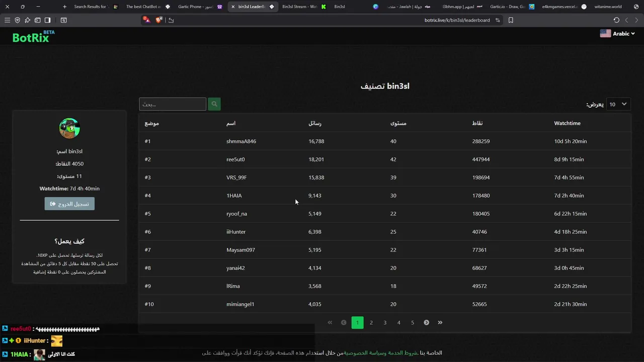Viewport: 644px width, 362px height.
Task: Sort by رسائل messages column header
Action: [315, 123]
